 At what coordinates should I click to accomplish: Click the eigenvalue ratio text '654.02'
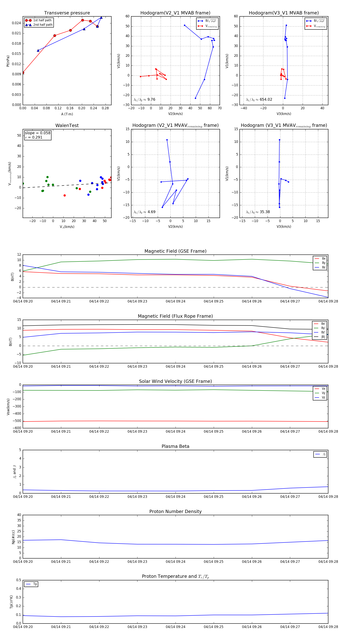point(266,100)
